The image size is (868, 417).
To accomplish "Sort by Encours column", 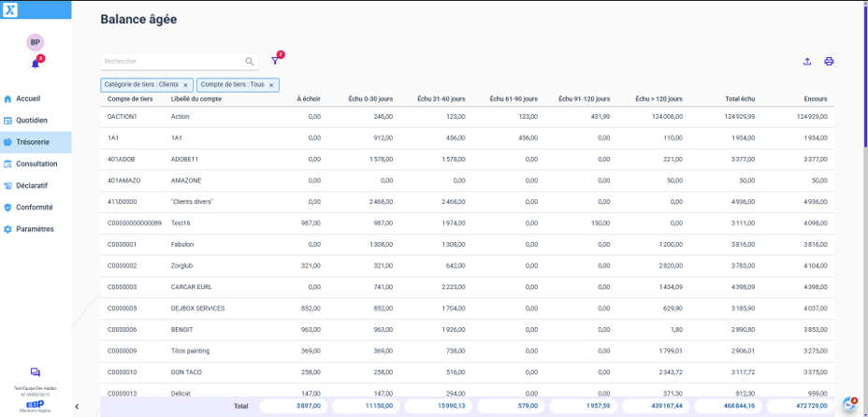I will (x=816, y=99).
